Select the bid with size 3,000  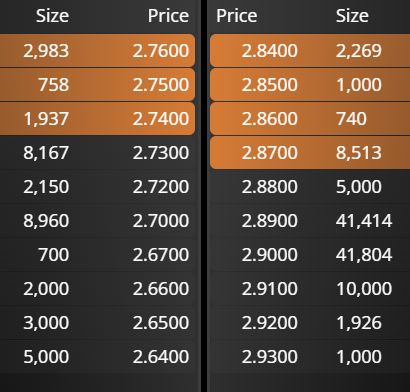[x=97, y=323]
